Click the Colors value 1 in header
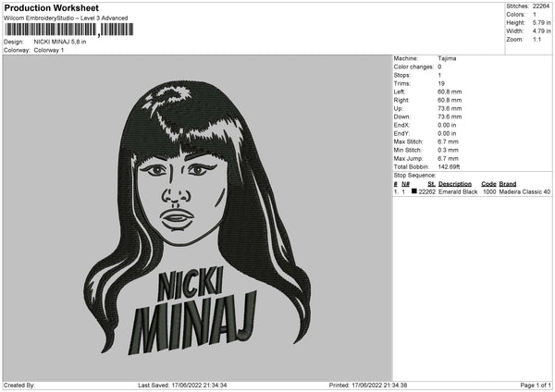 535,15
